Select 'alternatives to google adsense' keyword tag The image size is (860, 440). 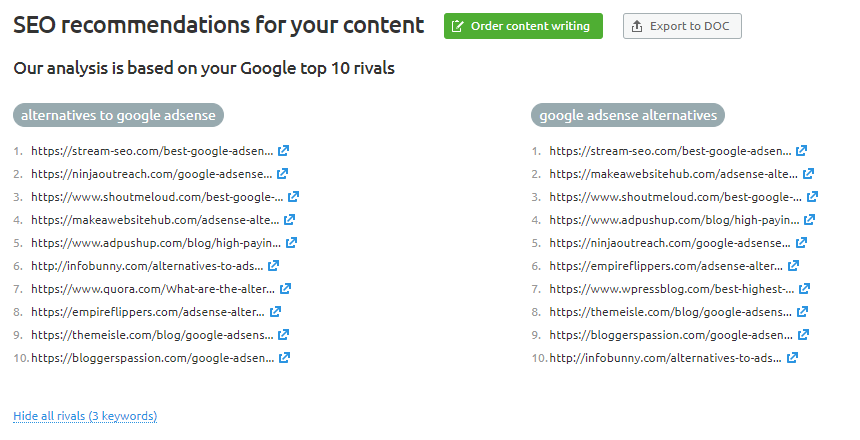click(x=118, y=115)
